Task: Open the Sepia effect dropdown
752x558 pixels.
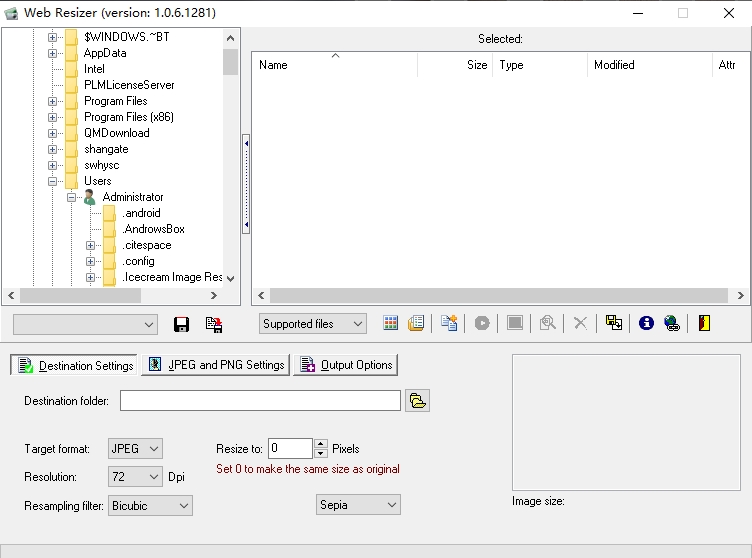Action: (358, 505)
